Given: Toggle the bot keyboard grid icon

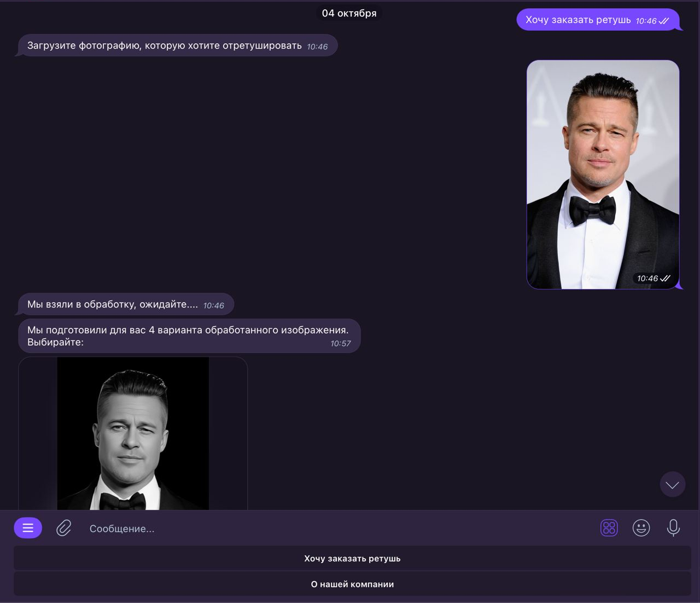Looking at the screenshot, I should (x=609, y=528).
